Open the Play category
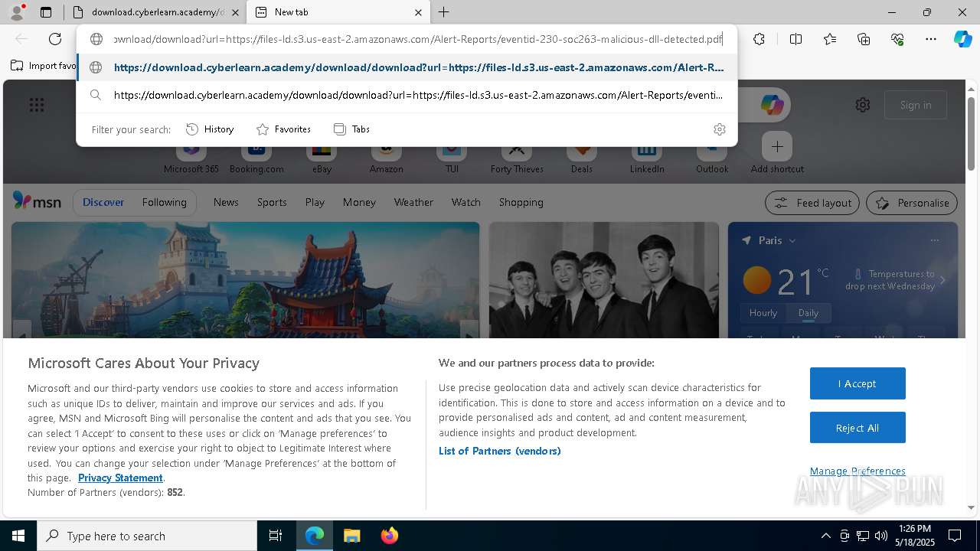This screenshot has height=551, width=980. tap(315, 202)
